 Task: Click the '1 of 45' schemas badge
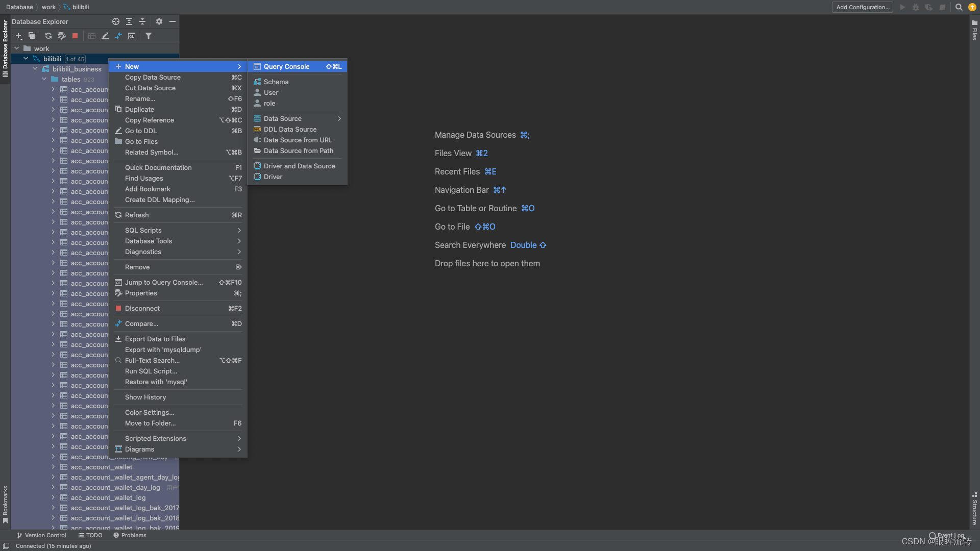(x=75, y=59)
